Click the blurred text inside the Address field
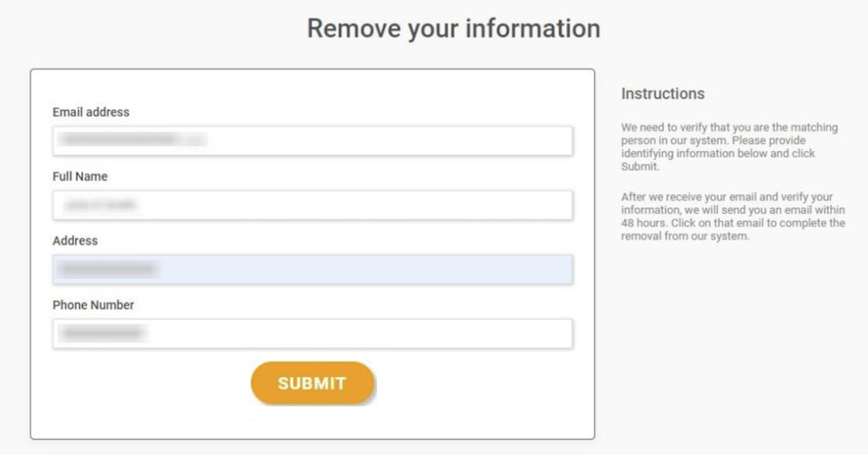 pos(107,269)
